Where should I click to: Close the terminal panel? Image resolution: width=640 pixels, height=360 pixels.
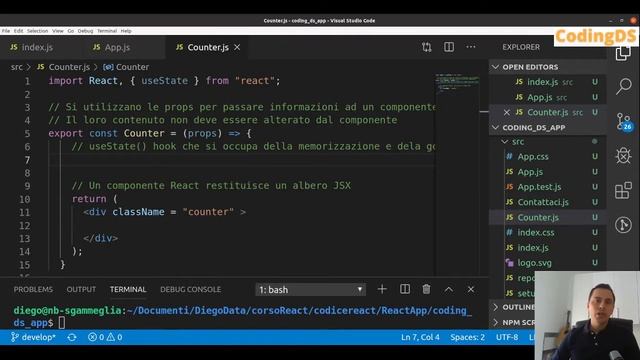click(471, 289)
